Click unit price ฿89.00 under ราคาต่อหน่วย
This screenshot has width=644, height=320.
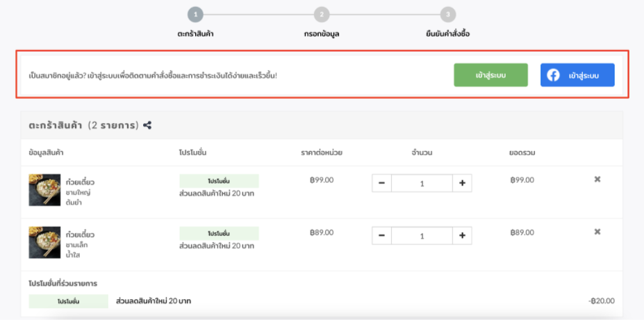click(322, 232)
